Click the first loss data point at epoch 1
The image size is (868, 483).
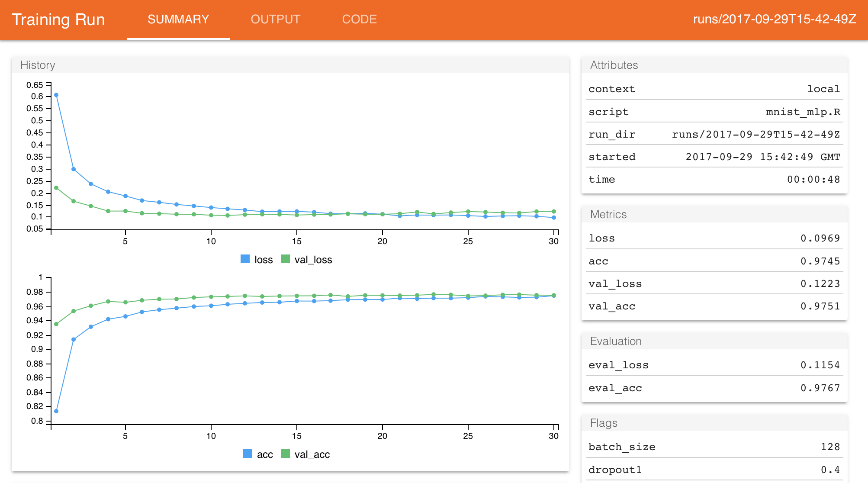coord(56,95)
